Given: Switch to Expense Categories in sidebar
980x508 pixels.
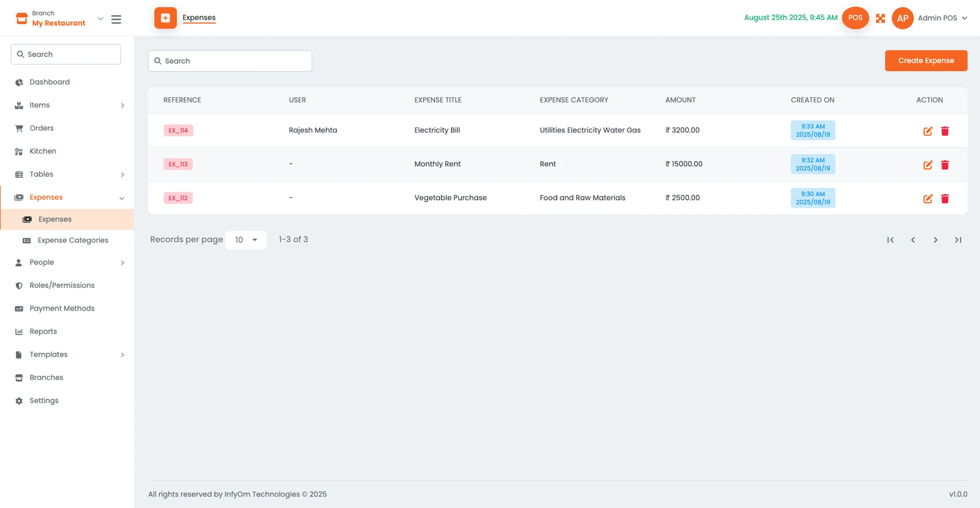Looking at the screenshot, I should (x=72, y=240).
